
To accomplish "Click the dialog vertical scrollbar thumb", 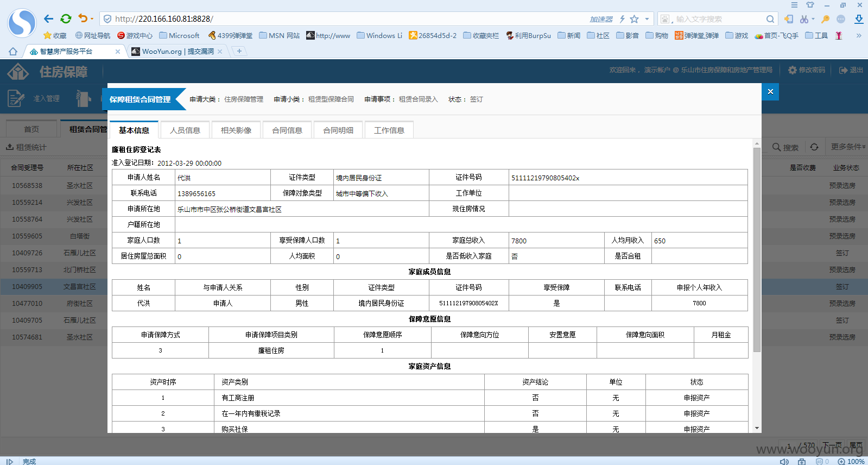I will click(x=757, y=250).
